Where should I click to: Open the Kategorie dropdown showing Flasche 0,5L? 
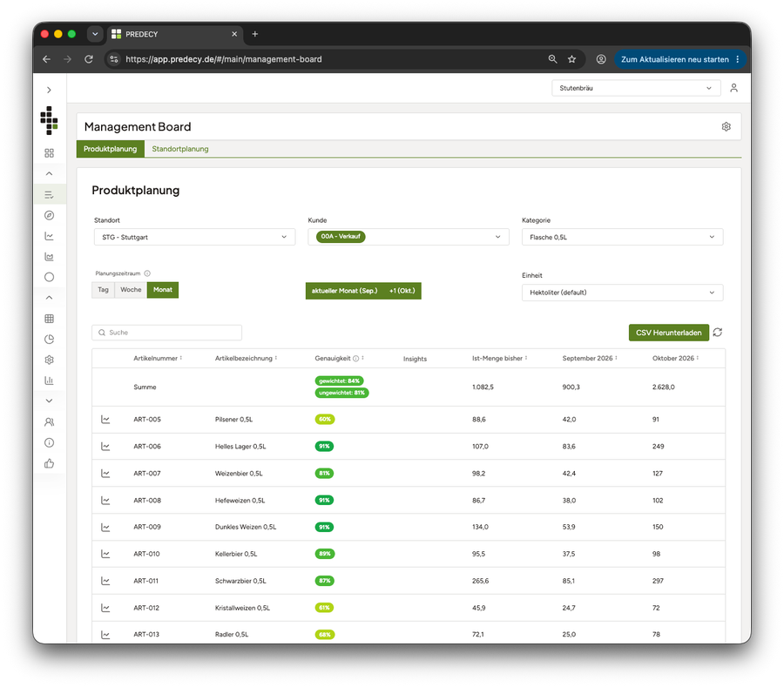click(x=623, y=237)
